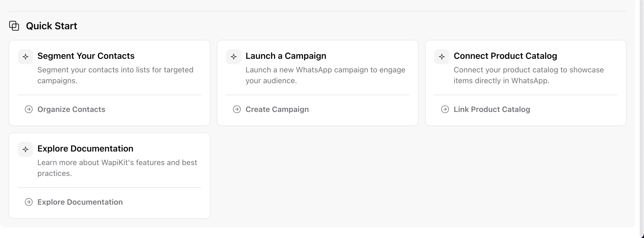The height and width of the screenshot is (238, 644).
Task: Open the Link Product Catalog link
Action: (492, 109)
